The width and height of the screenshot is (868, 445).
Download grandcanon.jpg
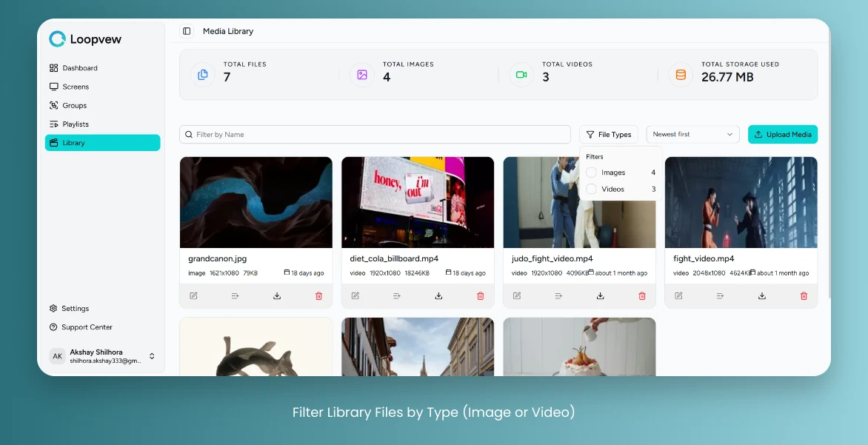[277, 295]
